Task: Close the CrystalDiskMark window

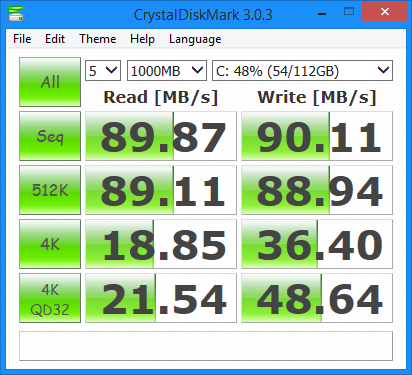Action: coord(385,11)
